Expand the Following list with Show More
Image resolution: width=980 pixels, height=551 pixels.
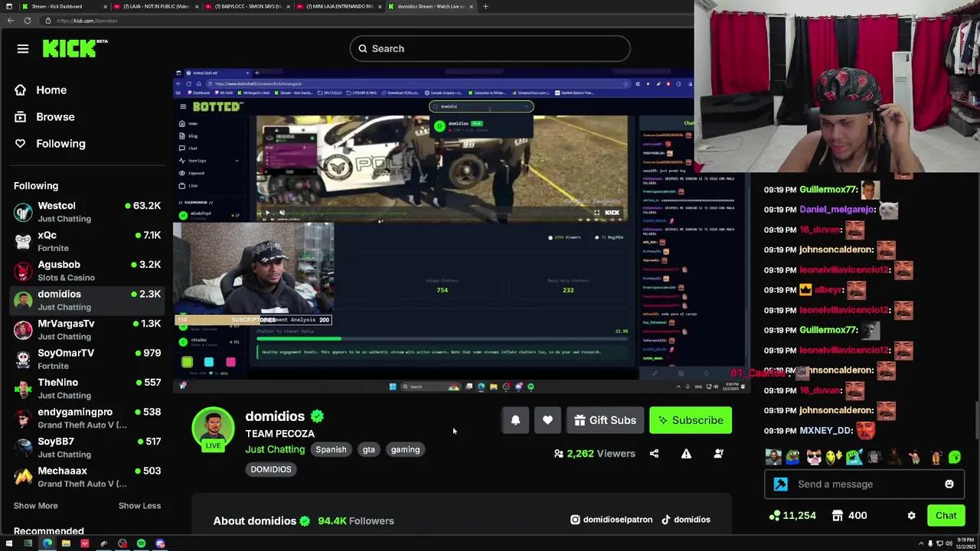click(35, 505)
